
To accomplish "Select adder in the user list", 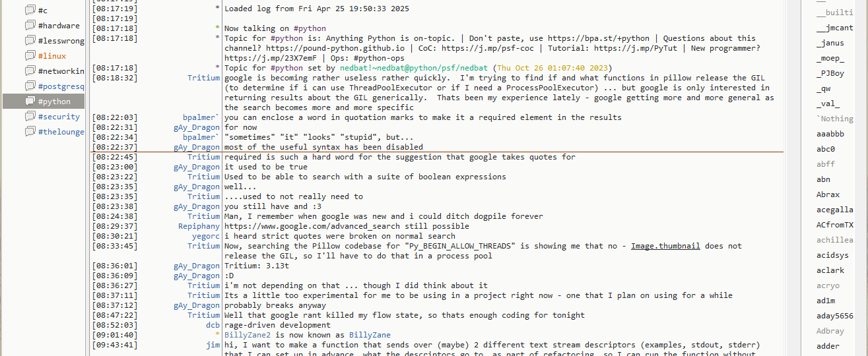I will click(x=828, y=346).
